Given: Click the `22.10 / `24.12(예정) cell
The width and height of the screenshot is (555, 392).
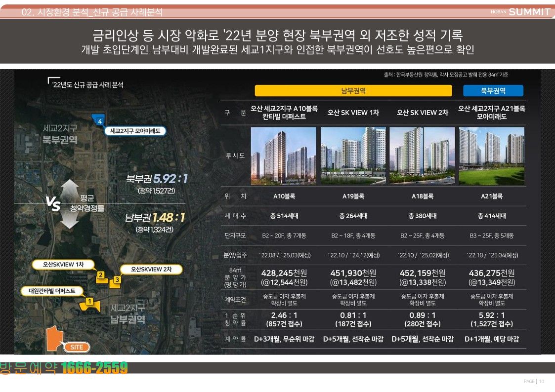Looking at the screenshot, I should point(353,255).
